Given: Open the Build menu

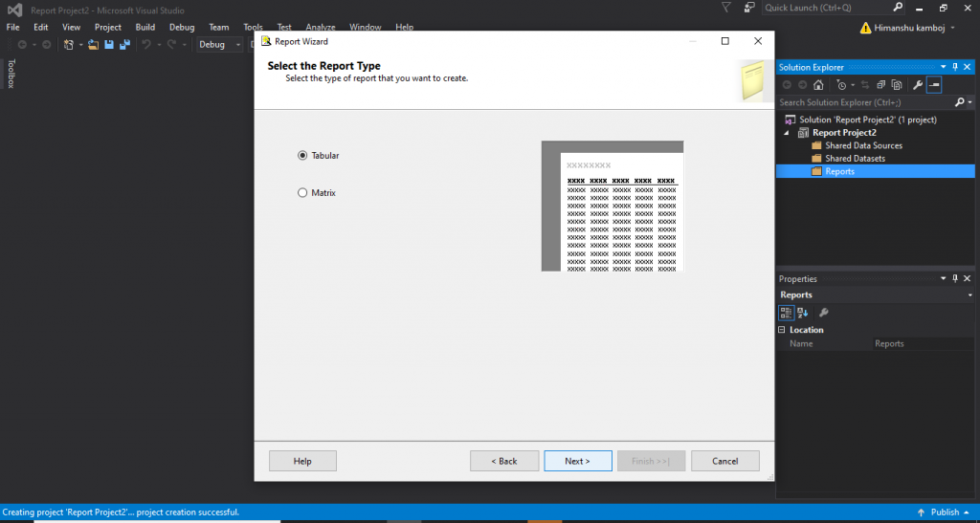Looking at the screenshot, I should click(145, 28).
